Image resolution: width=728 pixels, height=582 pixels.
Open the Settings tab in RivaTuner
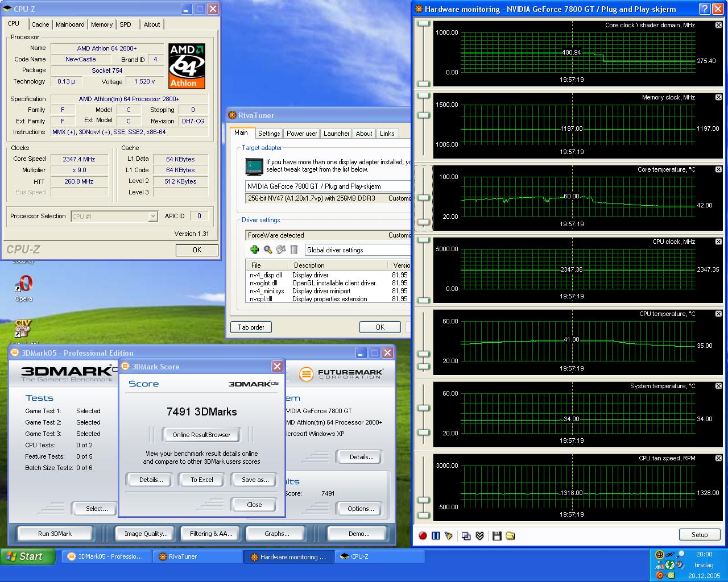coord(269,134)
